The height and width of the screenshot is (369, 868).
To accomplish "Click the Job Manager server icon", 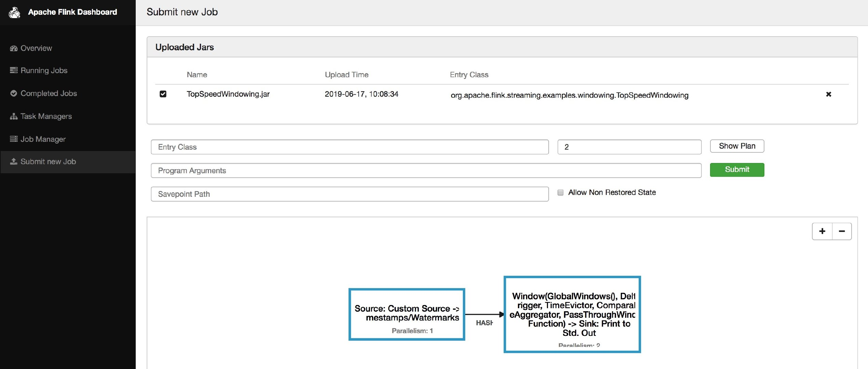I will 14,139.
